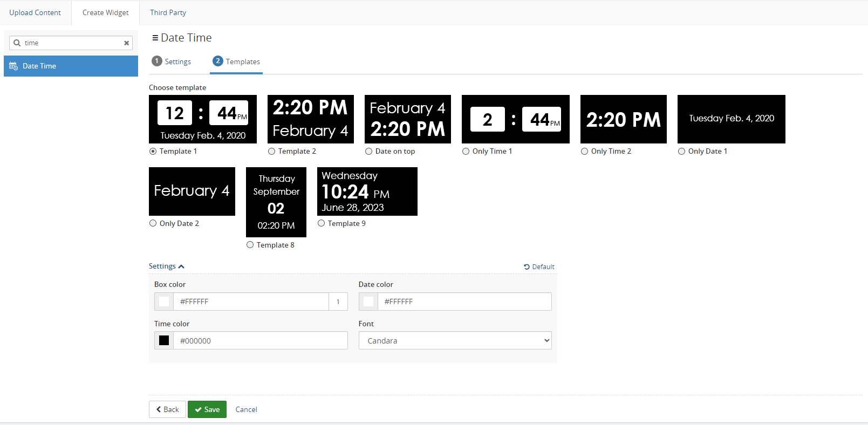Click the Default reset arrow icon
The width and height of the screenshot is (868, 425).
click(x=527, y=266)
